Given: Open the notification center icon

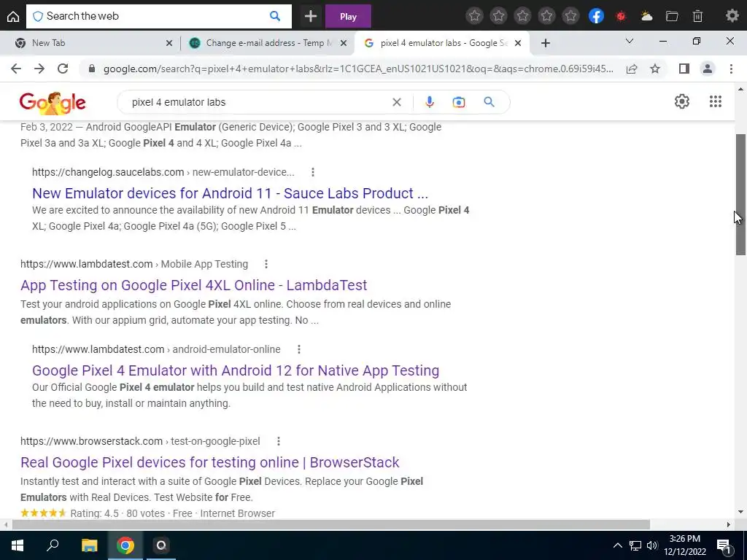Looking at the screenshot, I should (724, 545).
